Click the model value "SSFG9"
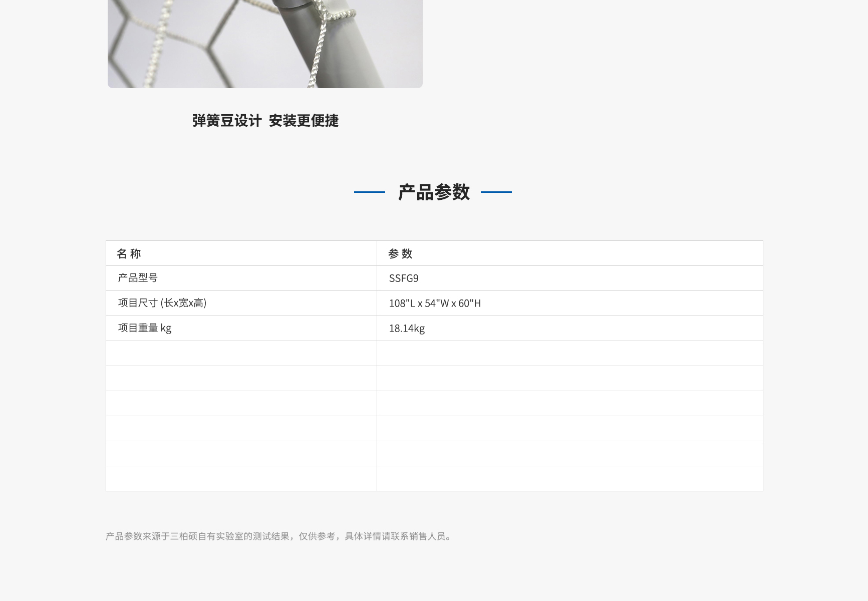Viewport: 868px width, 601px height. click(404, 278)
